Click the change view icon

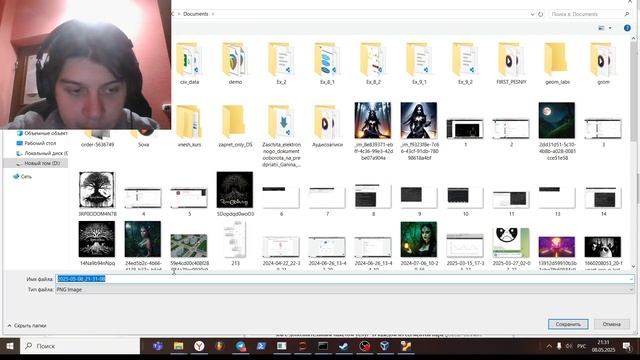click(601, 28)
